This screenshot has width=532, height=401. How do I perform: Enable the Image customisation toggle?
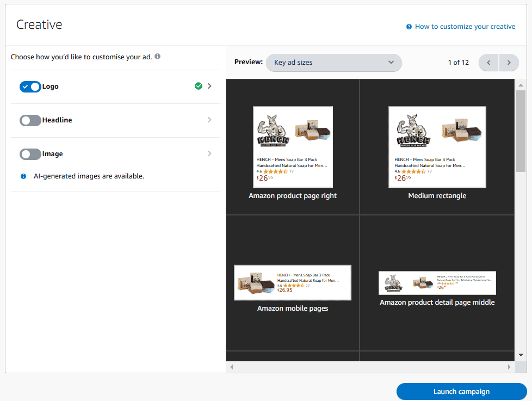(30, 153)
